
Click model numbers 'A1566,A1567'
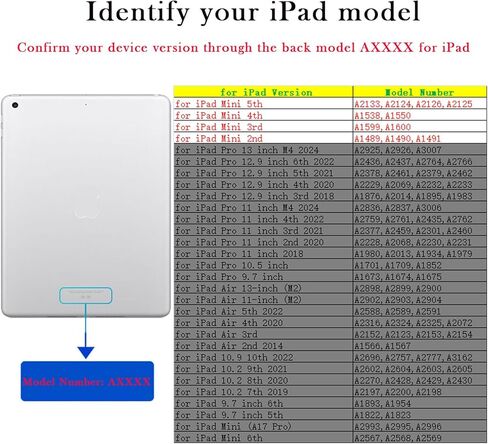pyautogui.click(x=382, y=346)
